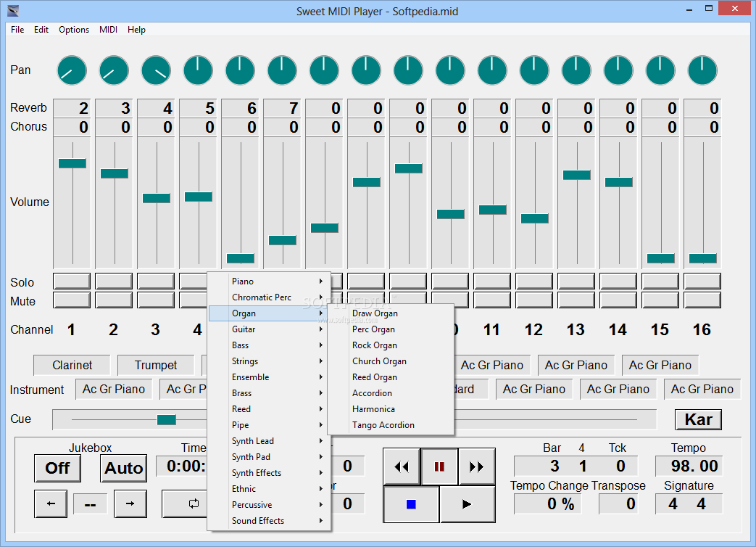The image size is (756, 547).
Task: Expand the Bass instrument submenu
Action: [269, 345]
